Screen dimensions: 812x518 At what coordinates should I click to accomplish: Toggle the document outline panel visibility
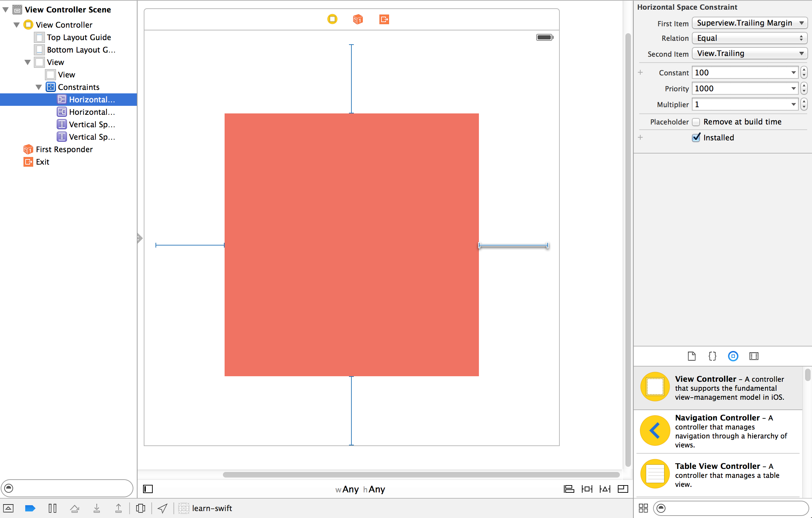click(x=148, y=489)
